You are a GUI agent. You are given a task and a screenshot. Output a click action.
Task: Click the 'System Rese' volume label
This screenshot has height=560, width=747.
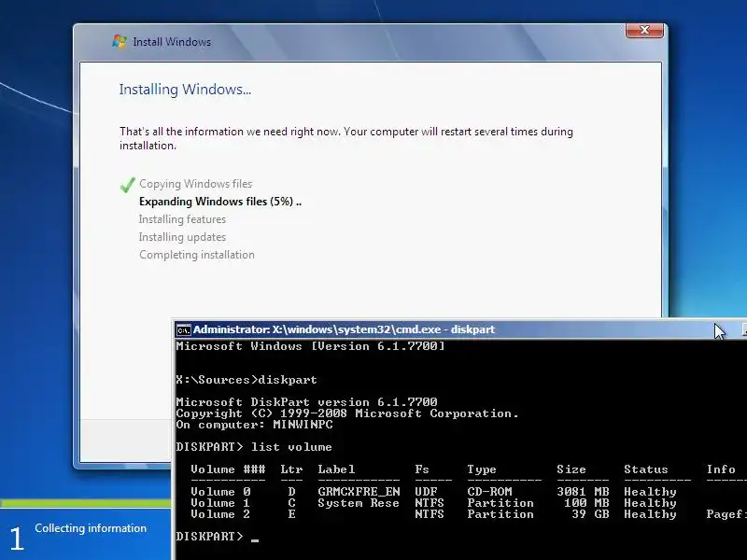coord(359,503)
